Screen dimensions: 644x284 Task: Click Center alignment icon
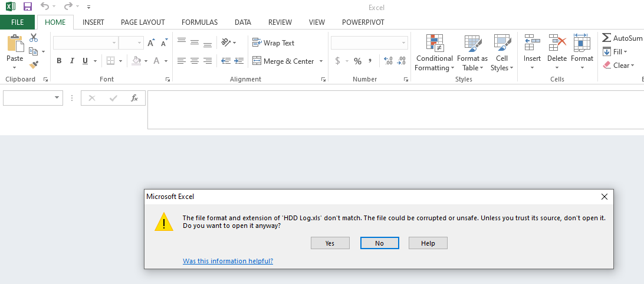[195, 61]
